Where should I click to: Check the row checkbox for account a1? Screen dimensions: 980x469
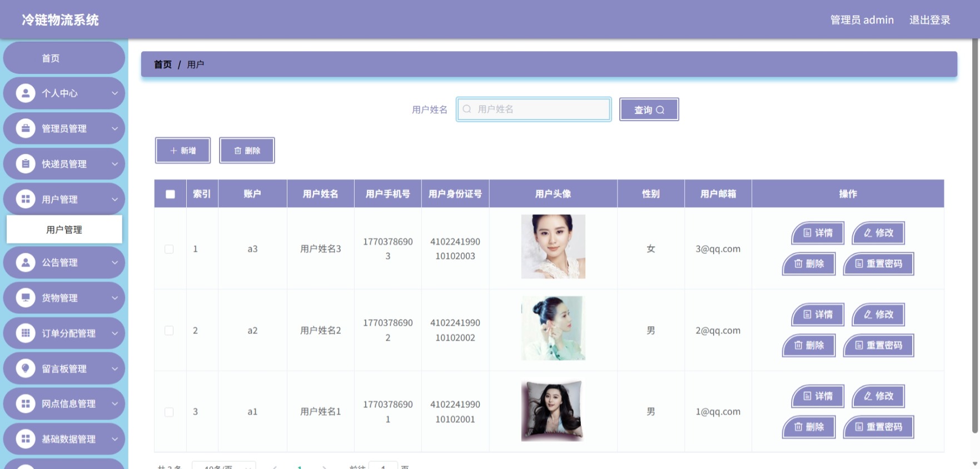(169, 412)
